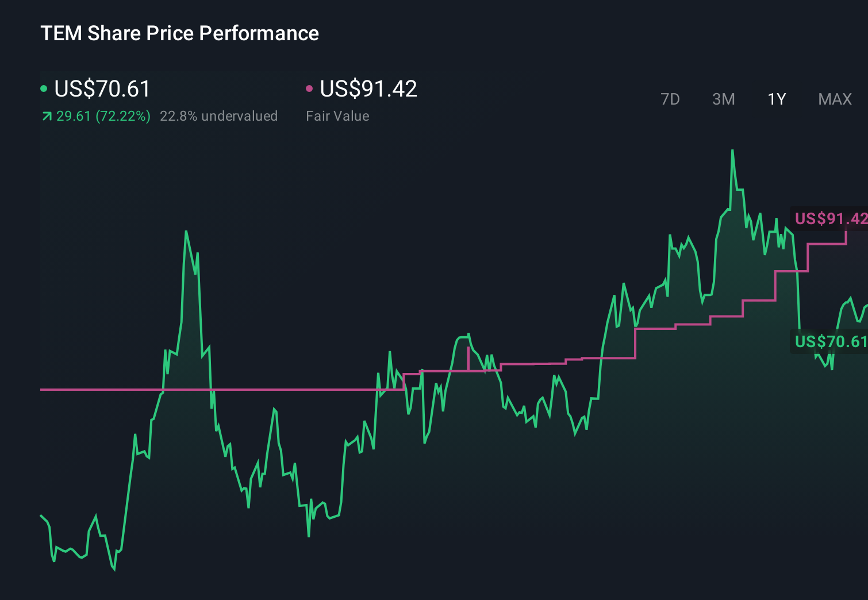Switch to the 3M time range

[x=723, y=99]
